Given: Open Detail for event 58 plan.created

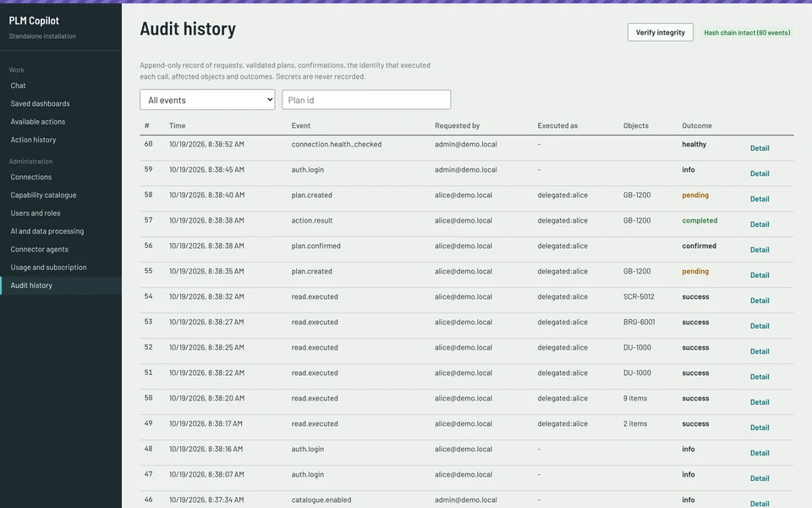Looking at the screenshot, I should [760, 199].
